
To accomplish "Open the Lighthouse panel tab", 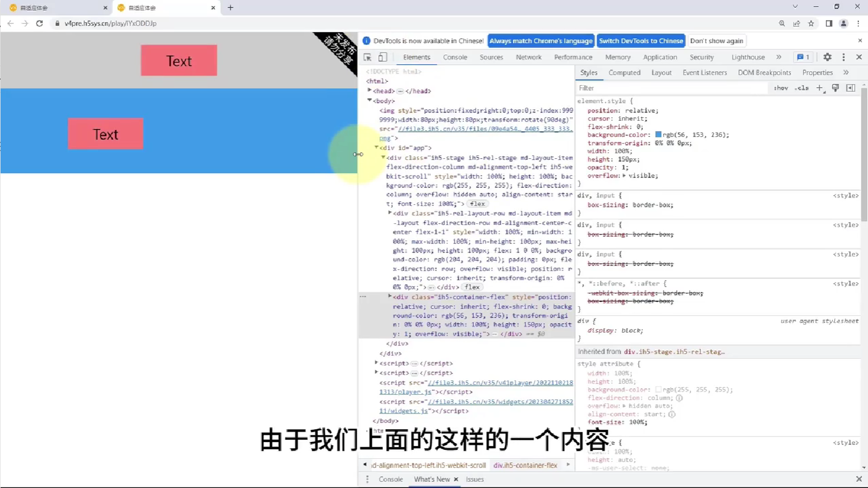I will 748,57.
